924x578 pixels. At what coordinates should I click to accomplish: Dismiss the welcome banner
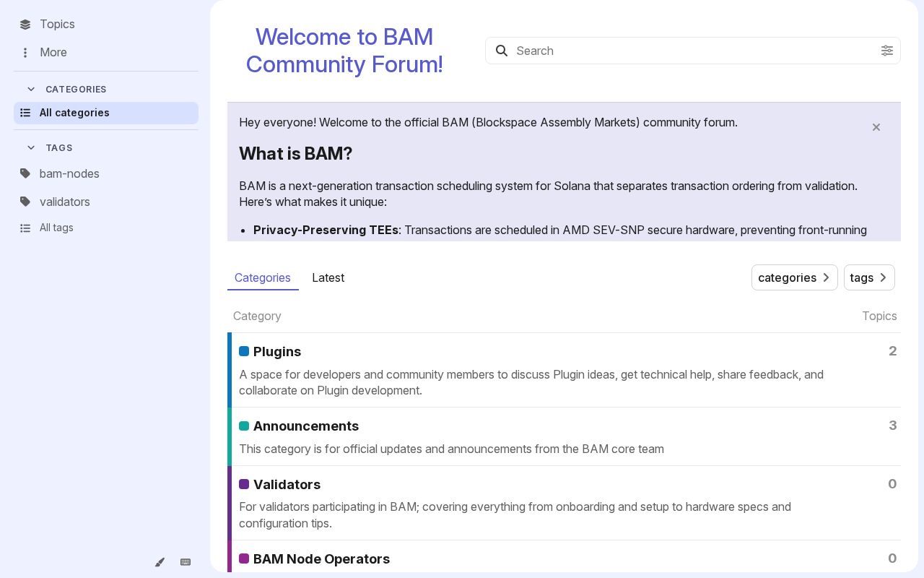click(876, 127)
